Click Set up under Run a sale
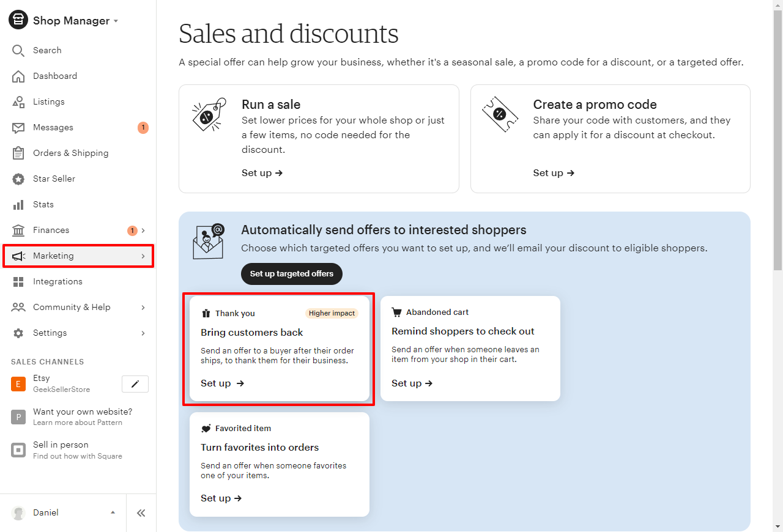 click(262, 173)
